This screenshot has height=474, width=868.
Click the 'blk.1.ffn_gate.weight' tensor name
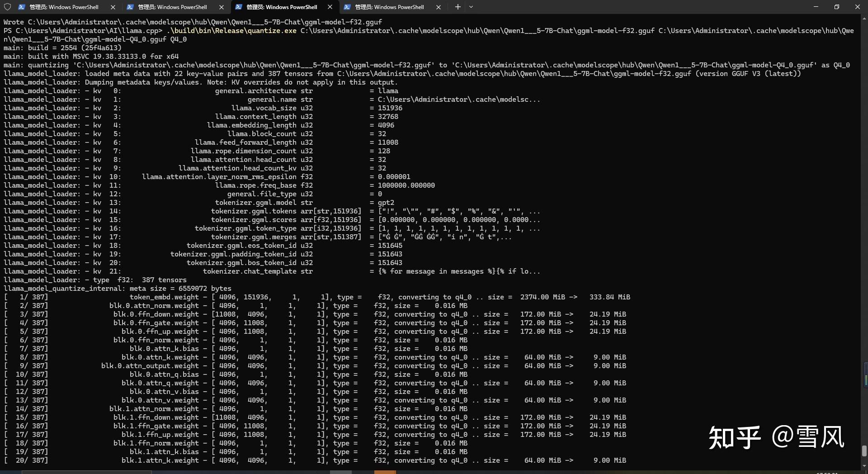point(156,426)
